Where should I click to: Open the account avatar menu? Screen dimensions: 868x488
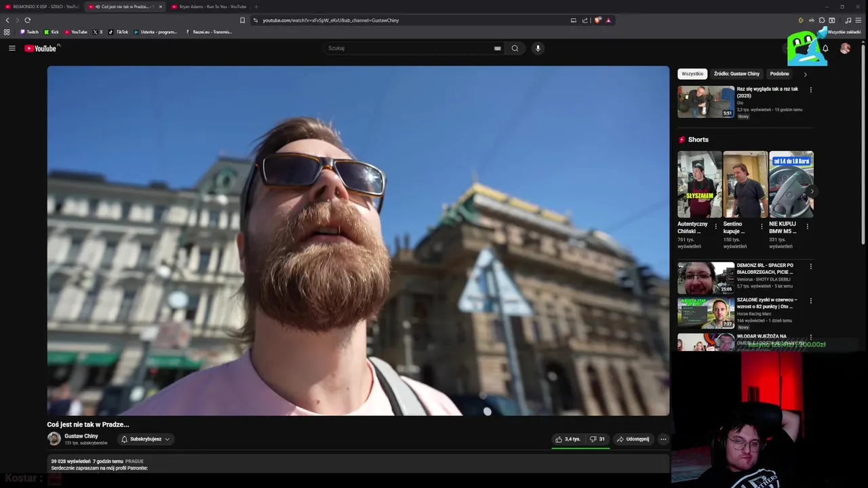click(x=845, y=48)
